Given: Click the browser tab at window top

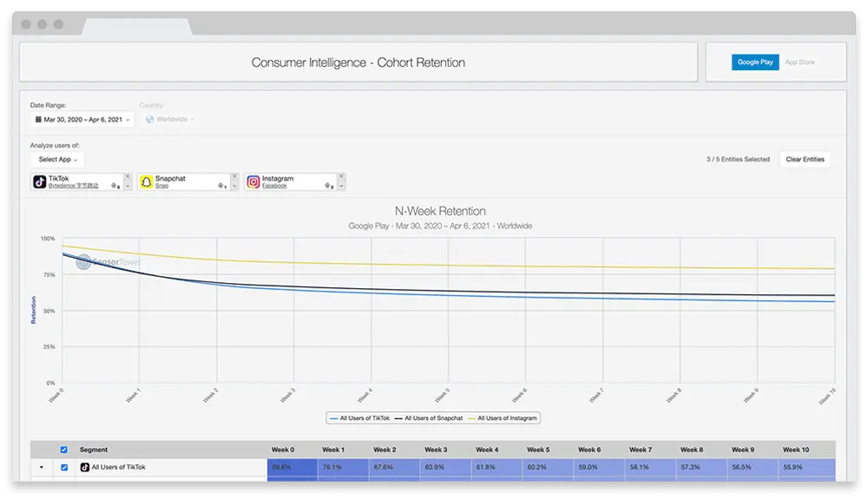Looking at the screenshot, I should (x=137, y=26).
